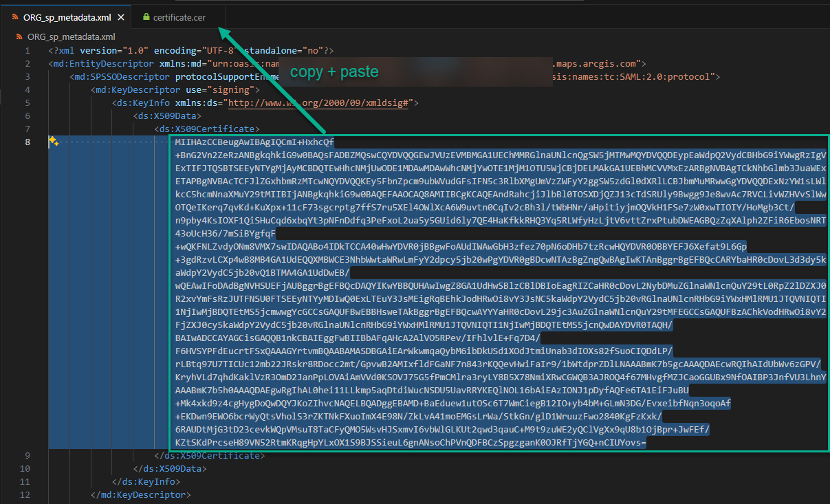The image size is (830, 504).
Task: Select the ORG_sp_metadata.xml editor tab
Action: pyautogui.click(x=66, y=17)
